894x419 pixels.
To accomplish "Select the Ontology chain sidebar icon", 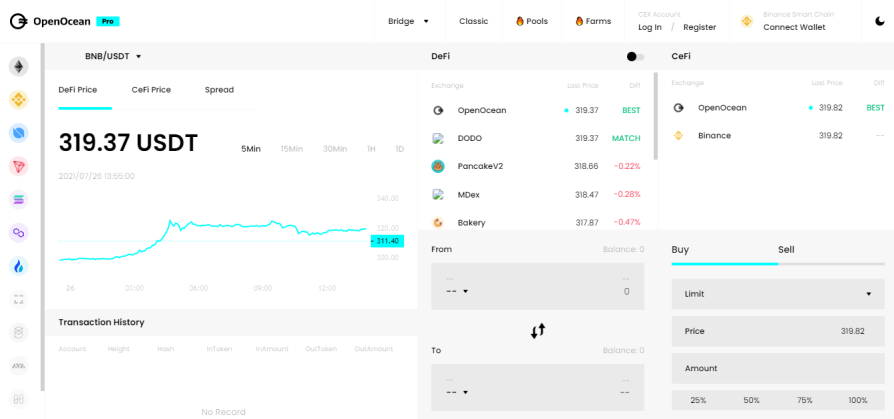I will pyautogui.click(x=19, y=133).
